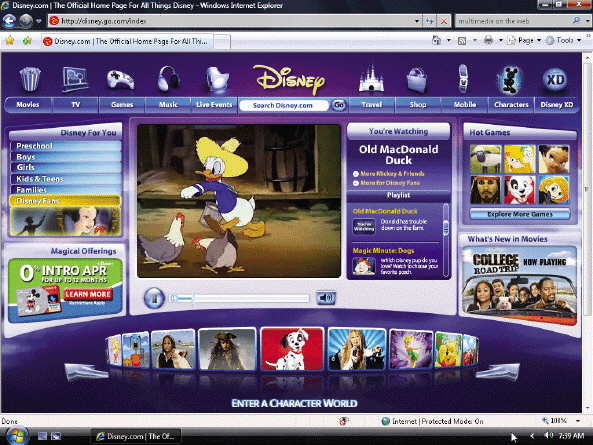Open the Windows Start orb
The image size is (593, 445).
click(16, 436)
